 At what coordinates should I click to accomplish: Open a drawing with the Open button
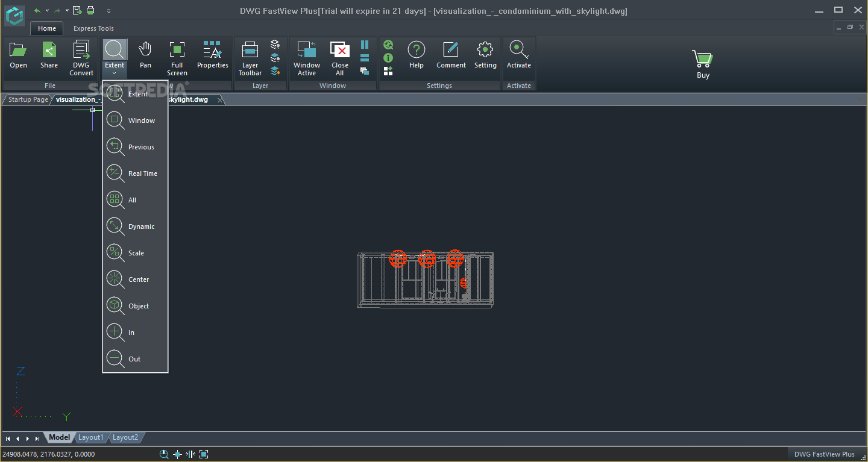[18, 55]
